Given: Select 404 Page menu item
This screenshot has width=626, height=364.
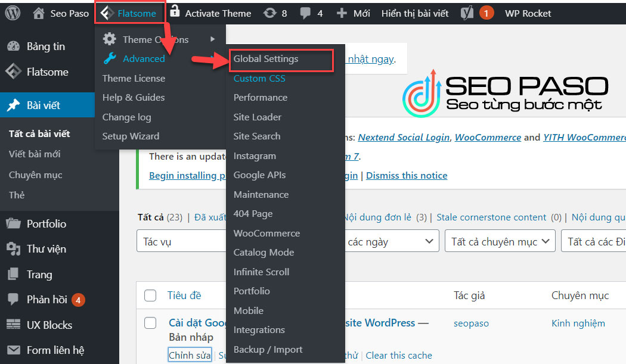Looking at the screenshot, I should (253, 214).
